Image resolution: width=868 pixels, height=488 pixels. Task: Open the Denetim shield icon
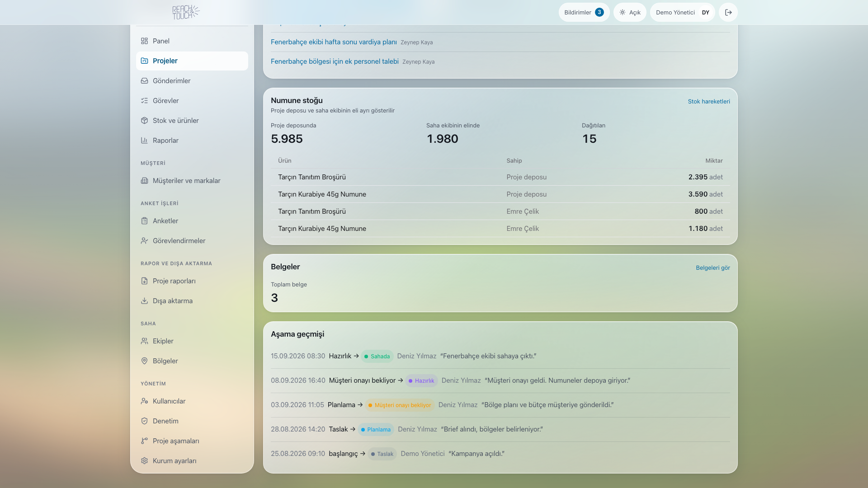point(144,421)
